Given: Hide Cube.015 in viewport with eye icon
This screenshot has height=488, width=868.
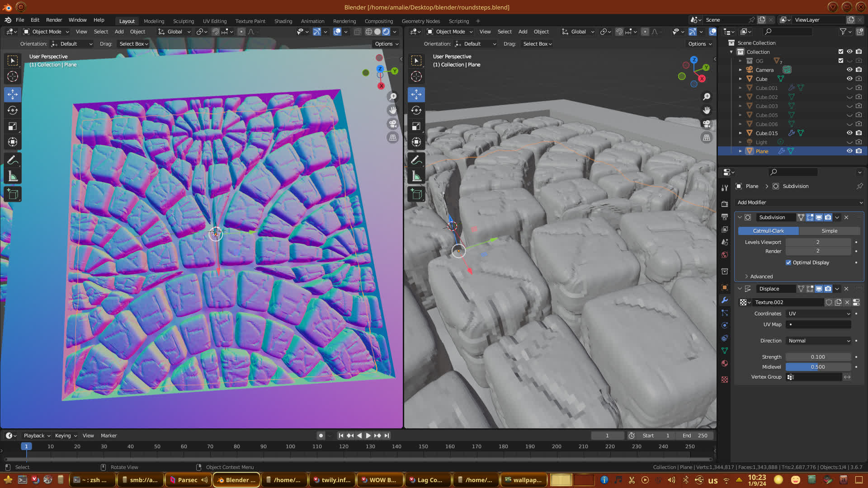Looking at the screenshot, I should (849, 133).
